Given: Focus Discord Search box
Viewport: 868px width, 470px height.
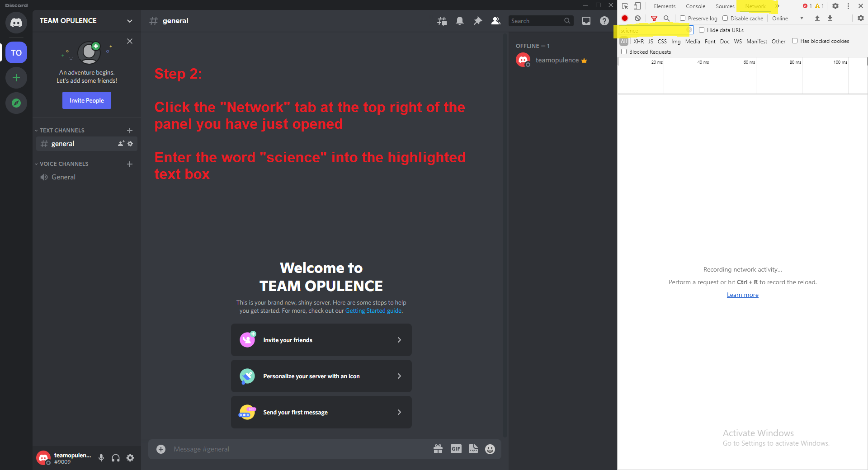Looking at the screenshot, I should (541, 21).
